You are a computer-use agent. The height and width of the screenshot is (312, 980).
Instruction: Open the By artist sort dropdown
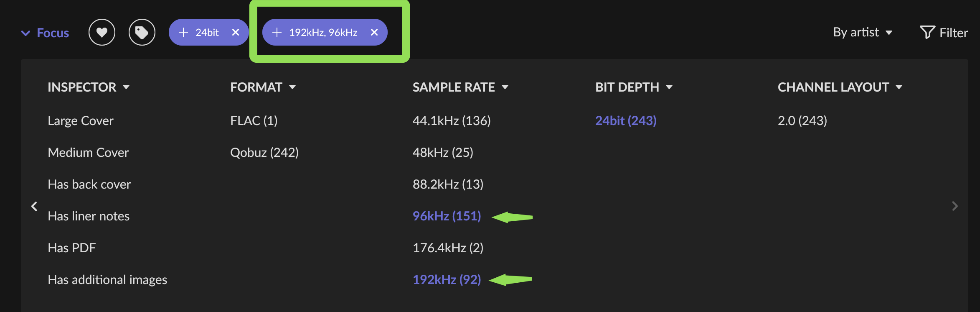pyautogui.click(x=863, y=32)
